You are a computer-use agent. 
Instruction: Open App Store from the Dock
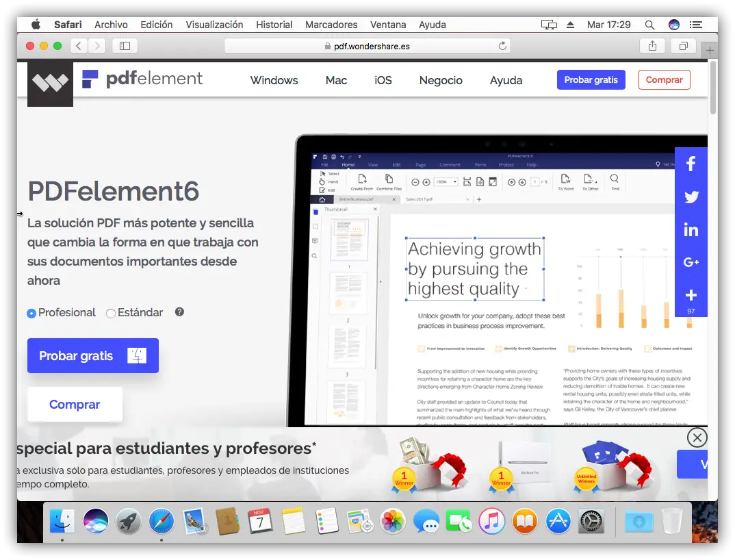(558, 521)
